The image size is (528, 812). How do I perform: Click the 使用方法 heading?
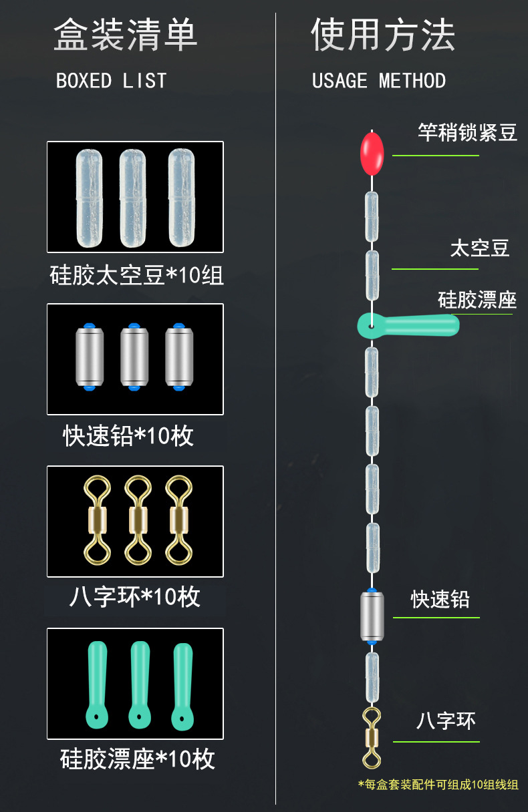coord(383,35)
